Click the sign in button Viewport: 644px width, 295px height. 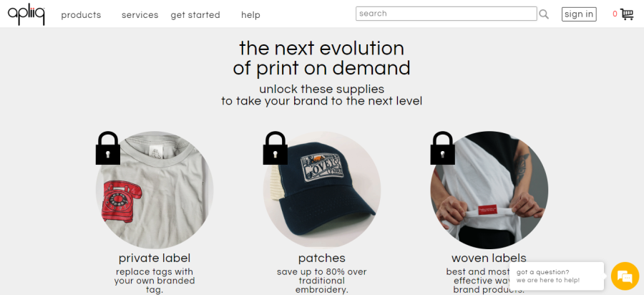click(579, 14)
